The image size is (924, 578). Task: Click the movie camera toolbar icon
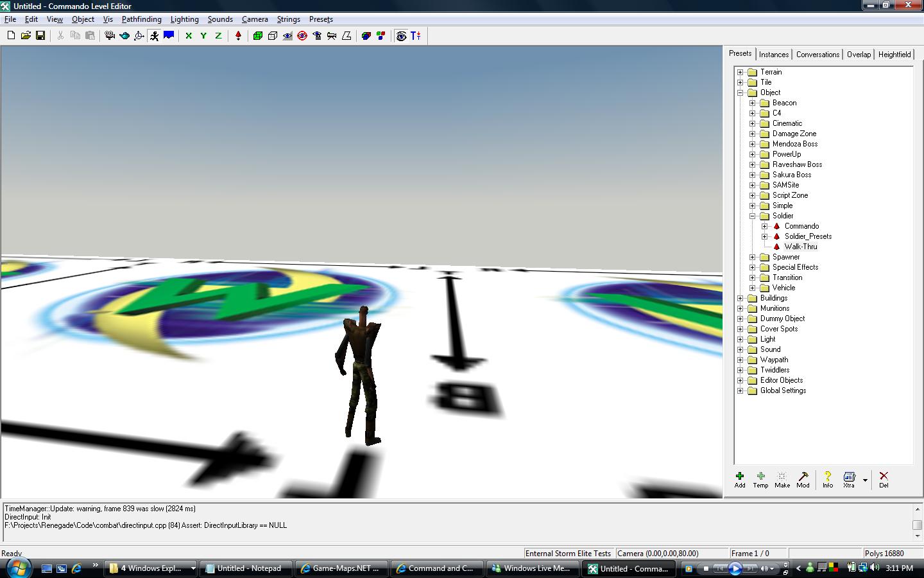[x=110, y=36]
